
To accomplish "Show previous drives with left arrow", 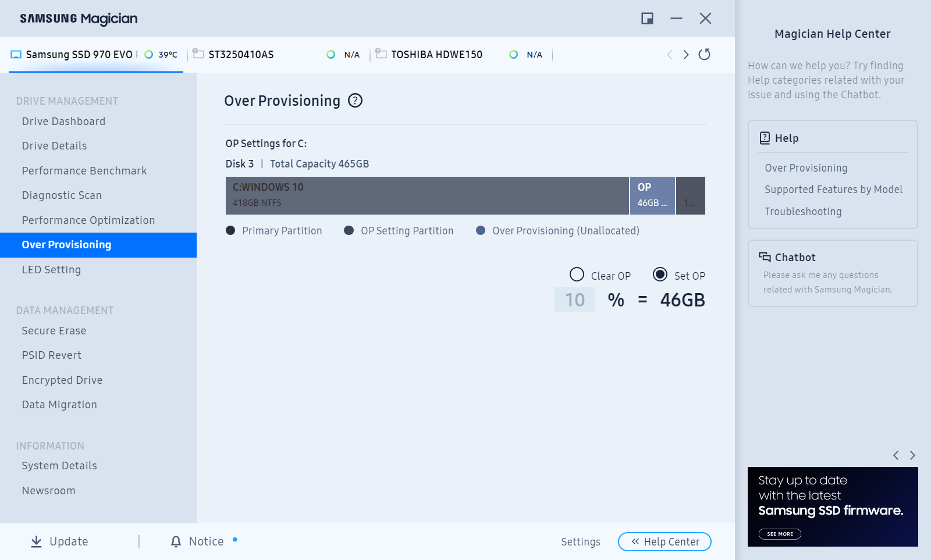I will pyautogui.click(x=670, y=55).
